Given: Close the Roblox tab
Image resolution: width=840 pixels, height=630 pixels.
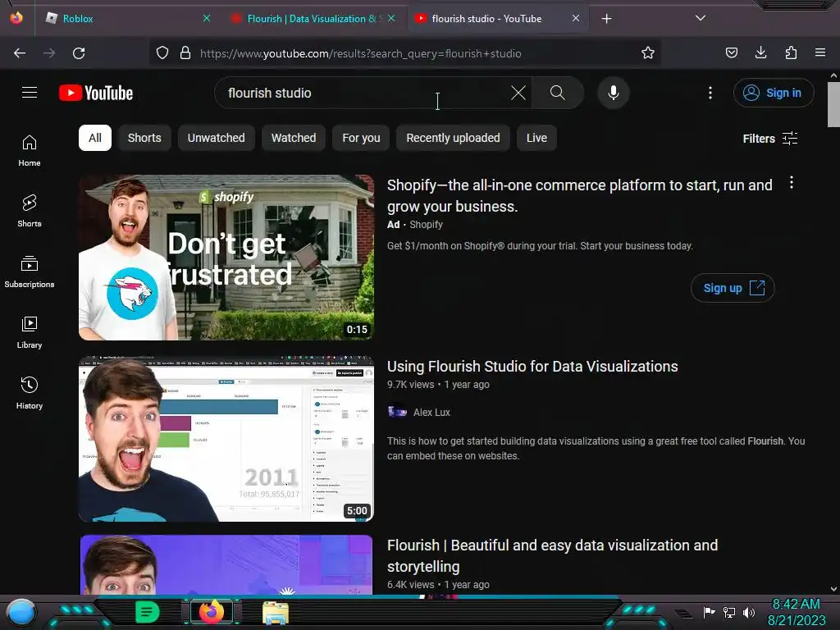Looking at the screenshot, I should click(207, 18).
